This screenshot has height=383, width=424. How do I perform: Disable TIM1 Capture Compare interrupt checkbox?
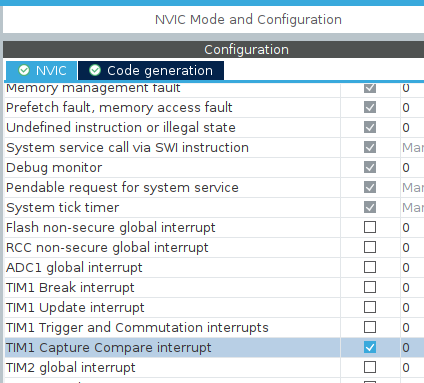370,347
